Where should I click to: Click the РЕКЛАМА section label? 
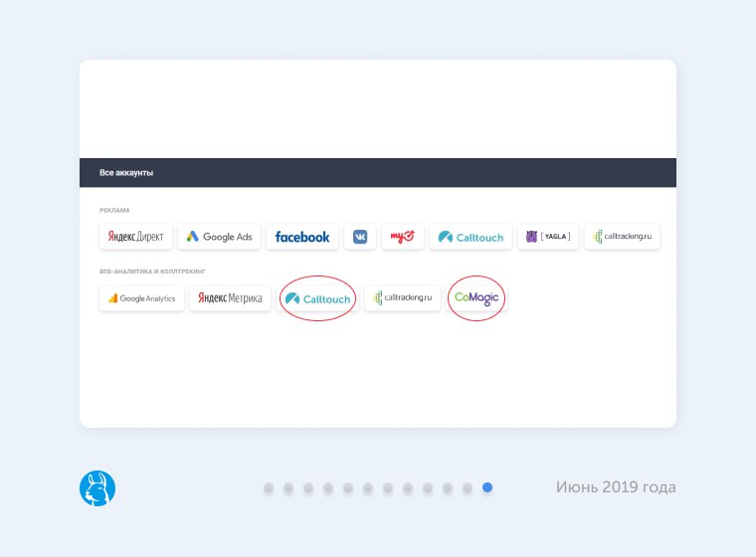click(114, 210)
